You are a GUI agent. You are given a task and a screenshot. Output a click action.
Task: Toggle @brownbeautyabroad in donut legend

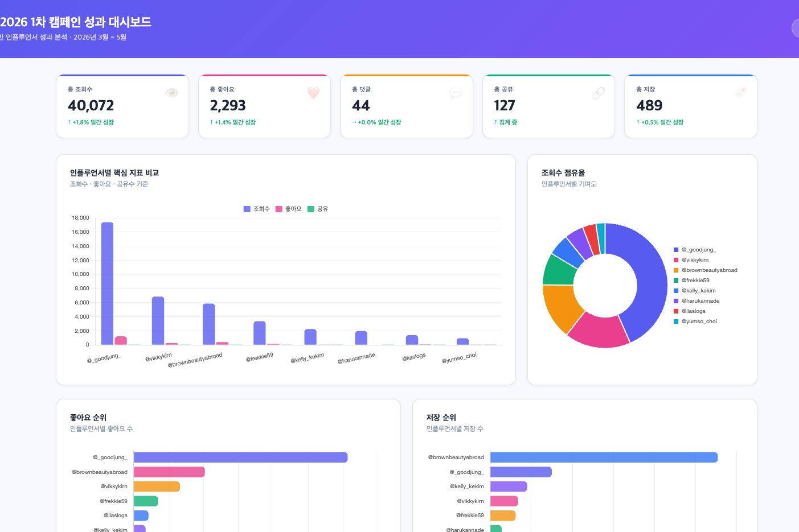click(705, 270)
